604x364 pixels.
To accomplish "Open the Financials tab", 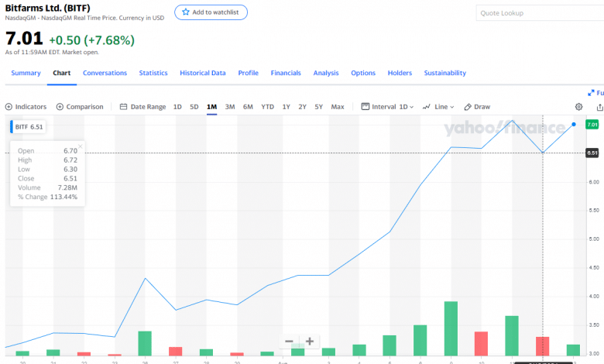I will (x=286, y=73).
